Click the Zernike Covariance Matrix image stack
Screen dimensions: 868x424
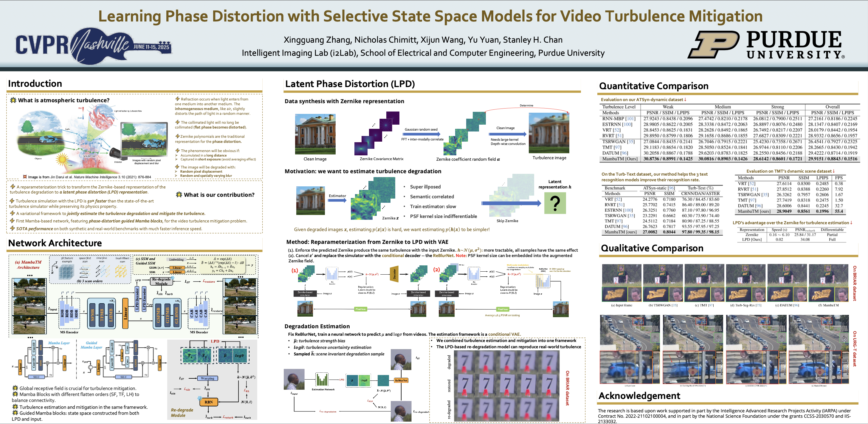click(x=377, y=134)
